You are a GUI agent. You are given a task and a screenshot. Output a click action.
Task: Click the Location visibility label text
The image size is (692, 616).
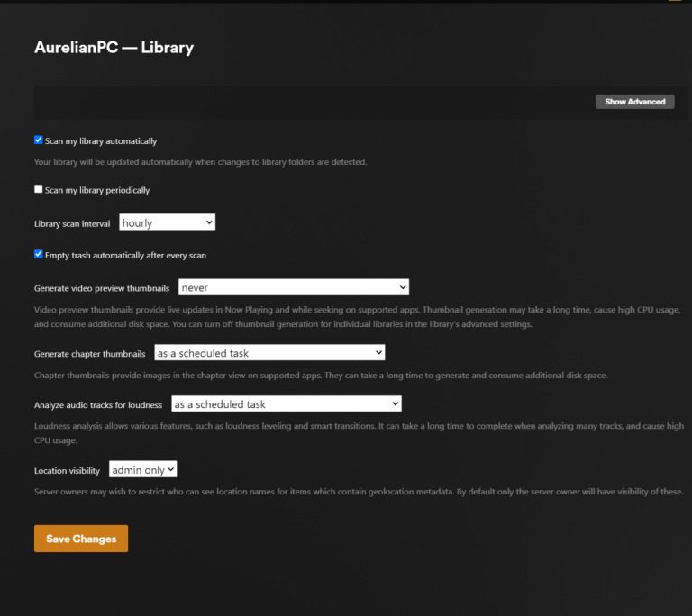[x=67, y=470]
